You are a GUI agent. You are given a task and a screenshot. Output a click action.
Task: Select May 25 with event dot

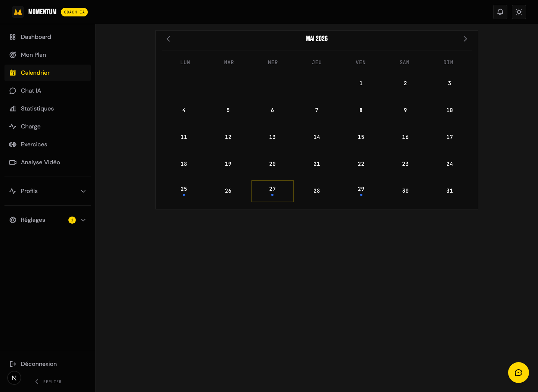tap(184, 191)
